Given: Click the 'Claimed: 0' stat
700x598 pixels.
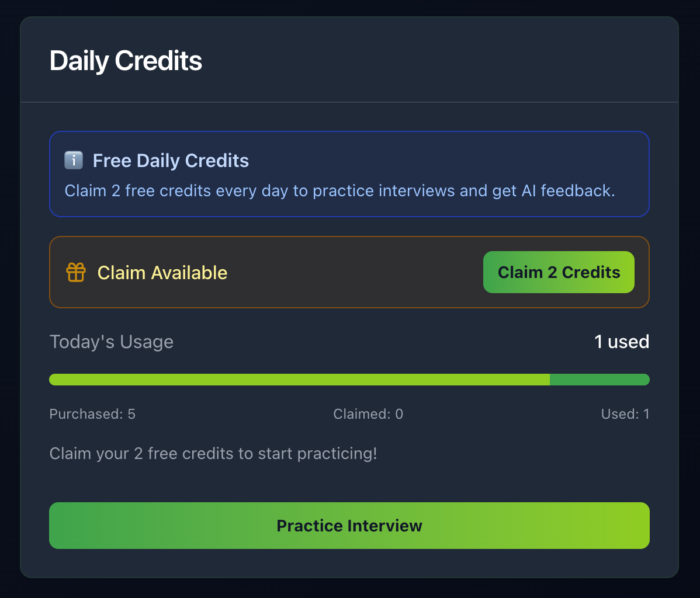Looking at the screenshot, I should point(368,414).
